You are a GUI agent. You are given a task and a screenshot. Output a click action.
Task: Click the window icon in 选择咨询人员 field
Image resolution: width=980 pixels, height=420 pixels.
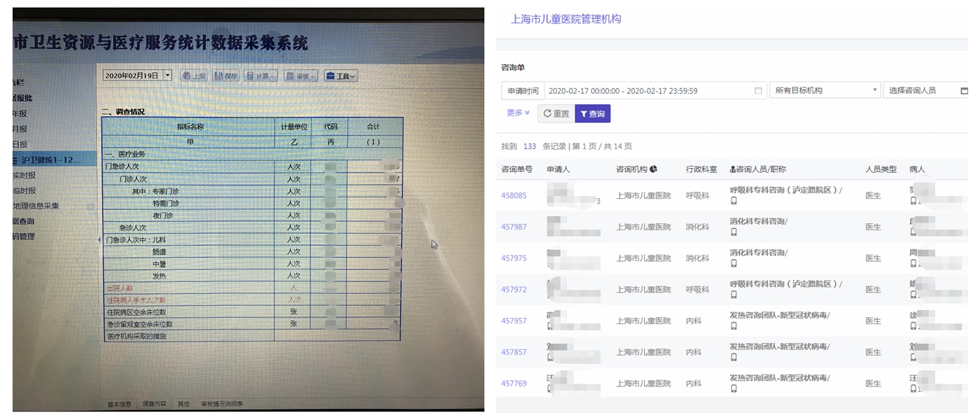point(964,91)
